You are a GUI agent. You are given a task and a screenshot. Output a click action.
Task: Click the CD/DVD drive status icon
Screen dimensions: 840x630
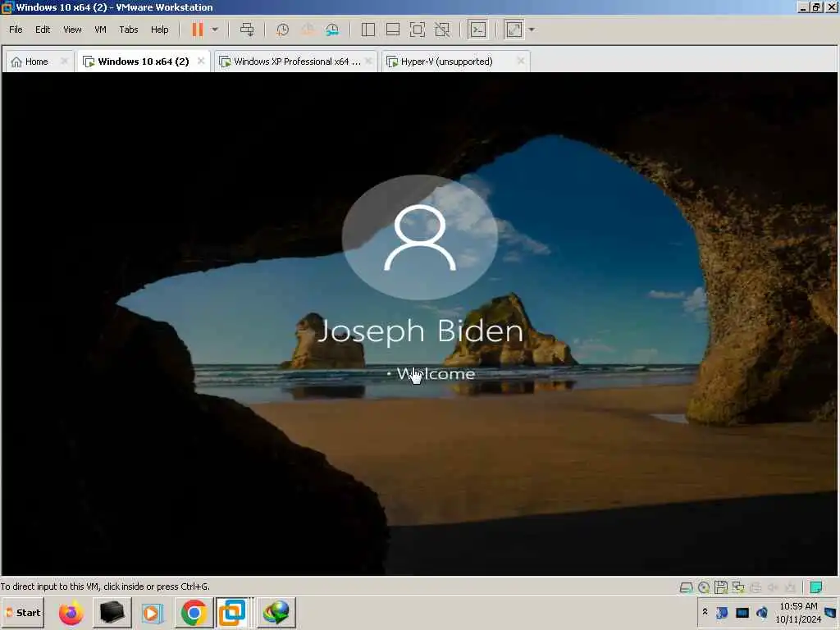704,587
